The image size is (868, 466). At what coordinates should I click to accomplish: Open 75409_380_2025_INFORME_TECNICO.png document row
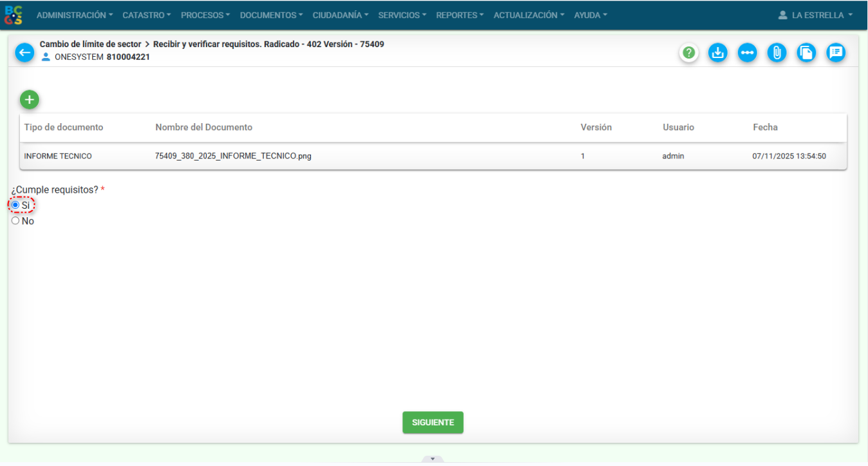(233, 156)
